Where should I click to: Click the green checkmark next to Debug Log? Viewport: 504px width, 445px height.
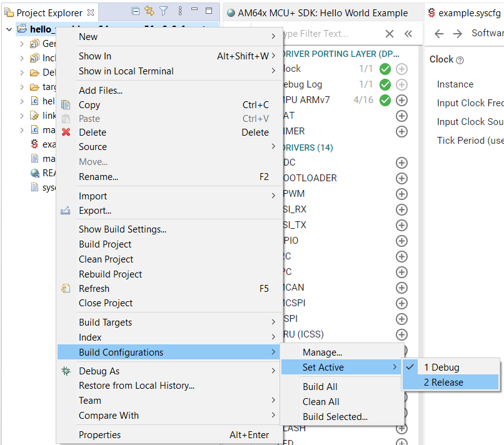tap(385, 84)
